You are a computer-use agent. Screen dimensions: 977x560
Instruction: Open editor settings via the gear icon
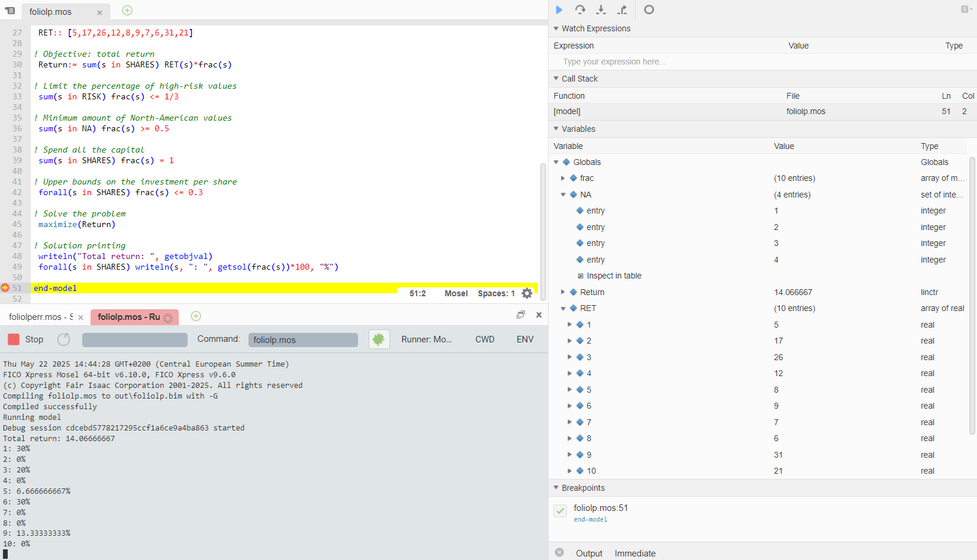tap(526, 293)
